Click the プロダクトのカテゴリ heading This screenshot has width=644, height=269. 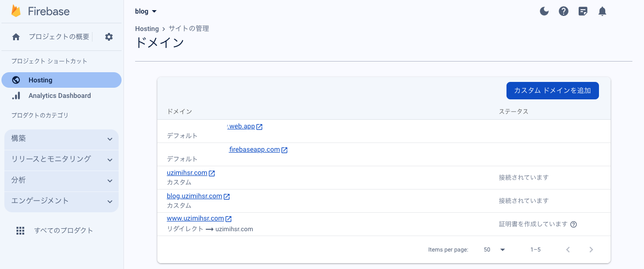pos(40,115)
